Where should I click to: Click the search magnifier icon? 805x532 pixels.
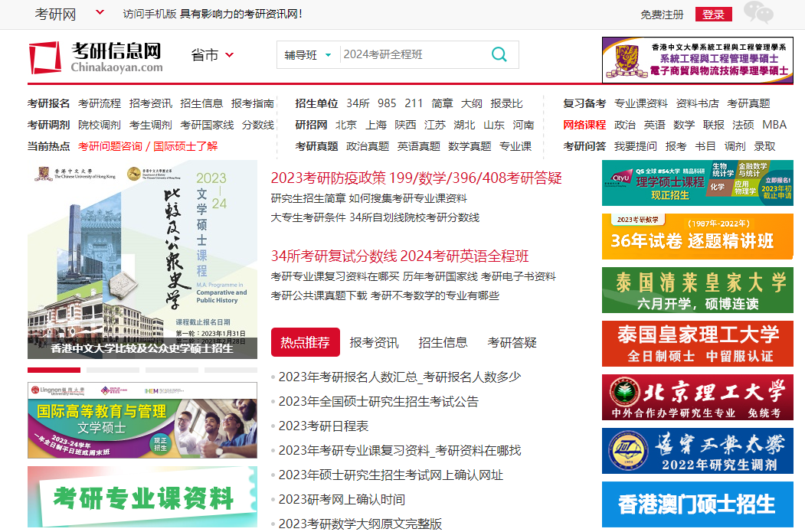[499, 54]
